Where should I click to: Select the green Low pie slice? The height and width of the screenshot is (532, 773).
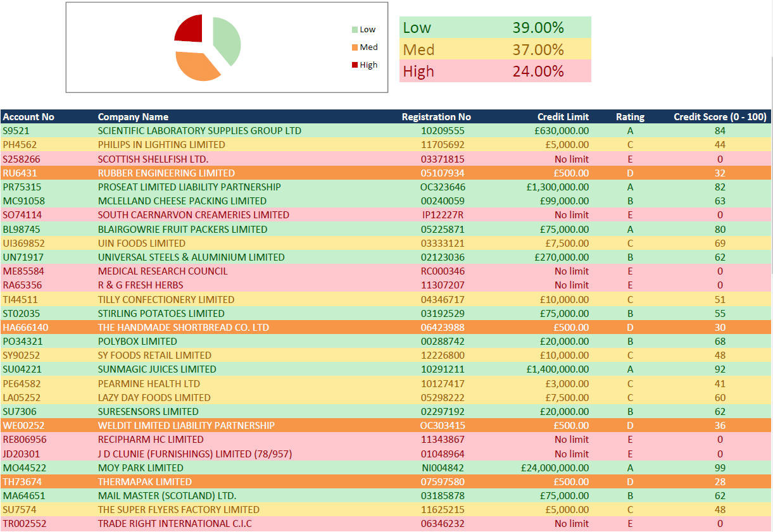[228, 40]
